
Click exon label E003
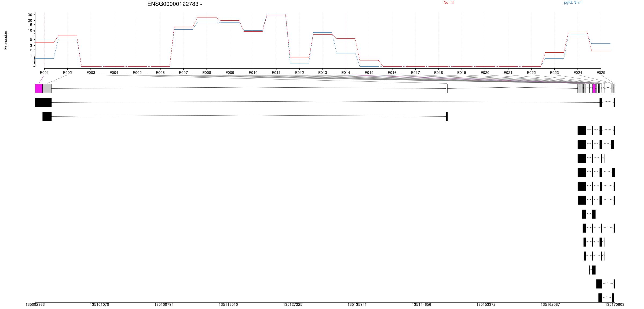click(91, 73)
